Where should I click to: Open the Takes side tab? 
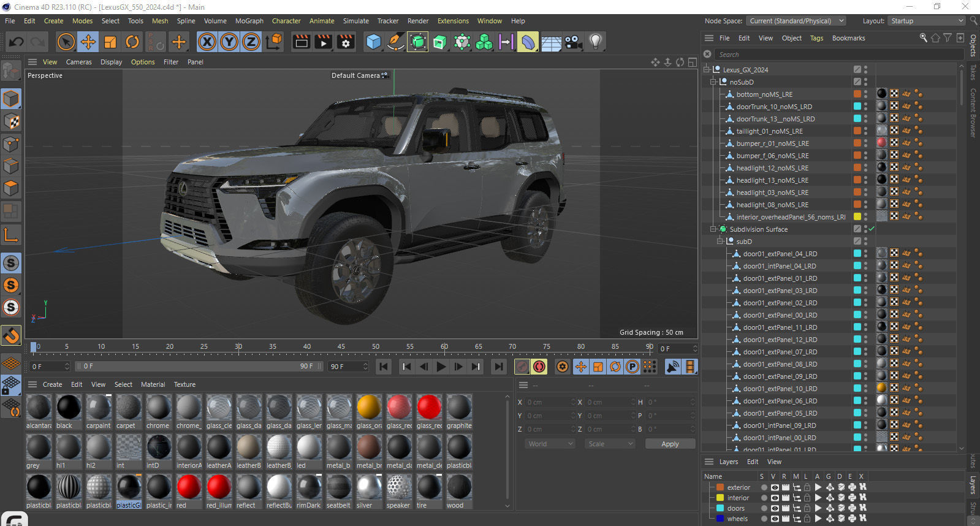pos(973,72)
